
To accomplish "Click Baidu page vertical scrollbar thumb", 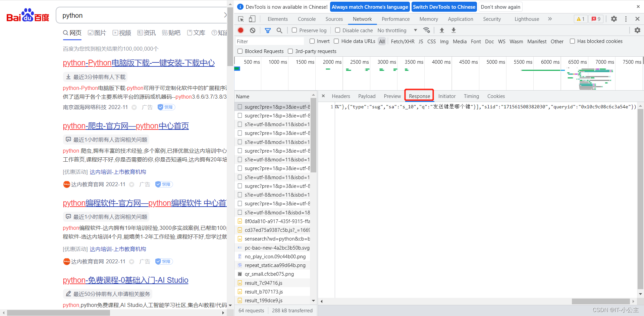I will [230, 36].
